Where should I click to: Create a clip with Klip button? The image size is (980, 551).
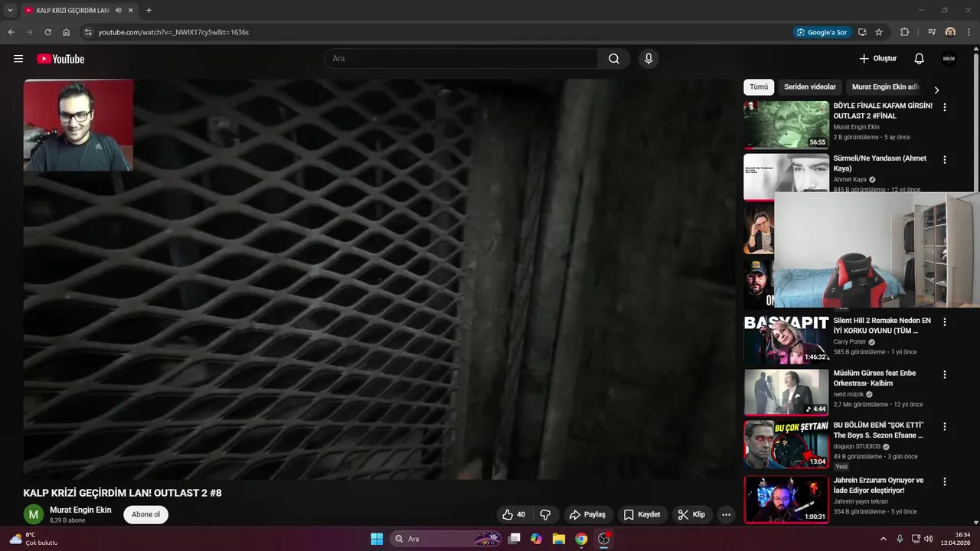click(691, 515)
